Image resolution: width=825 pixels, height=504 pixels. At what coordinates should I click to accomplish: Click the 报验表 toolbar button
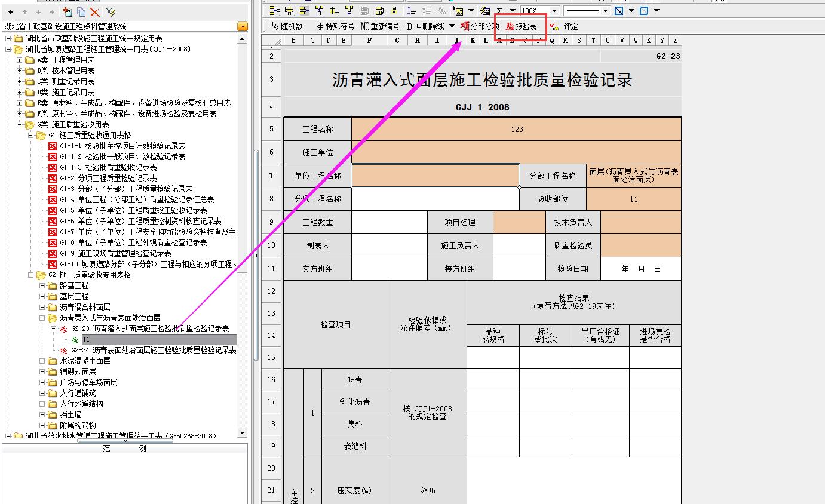point(521,26)
